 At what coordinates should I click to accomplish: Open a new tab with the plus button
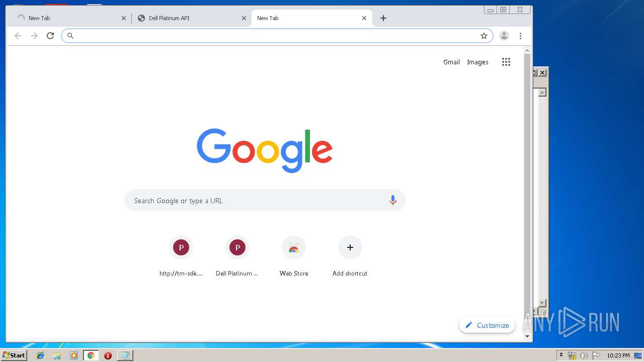click(383, 18)
